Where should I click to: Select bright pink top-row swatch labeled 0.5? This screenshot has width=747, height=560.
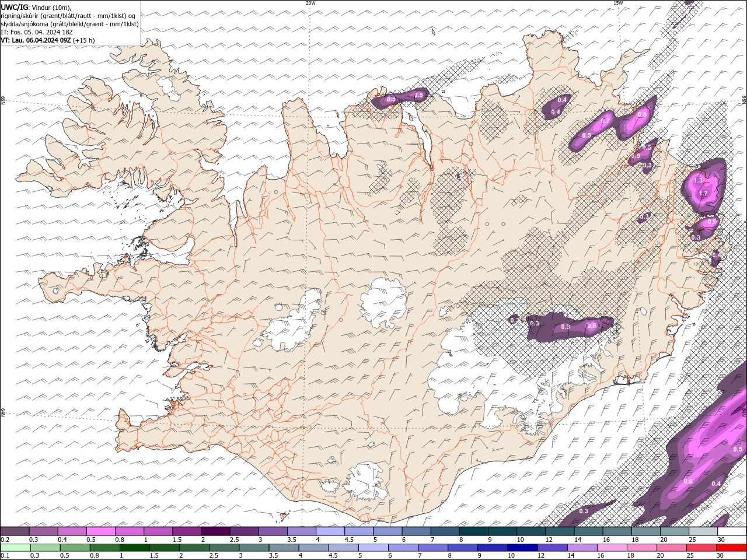[x=101, y=531]
